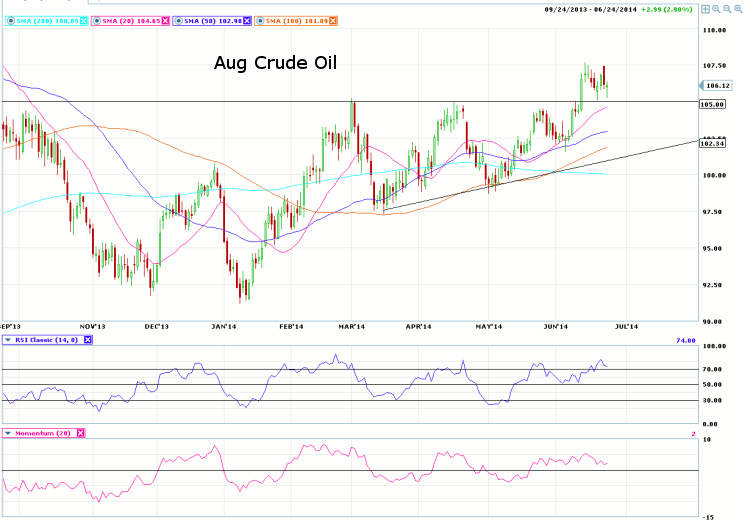The width and height of the screenshot is (750, 522).
Task: Toggle the SMA (100) circle button
Action: 260,19
